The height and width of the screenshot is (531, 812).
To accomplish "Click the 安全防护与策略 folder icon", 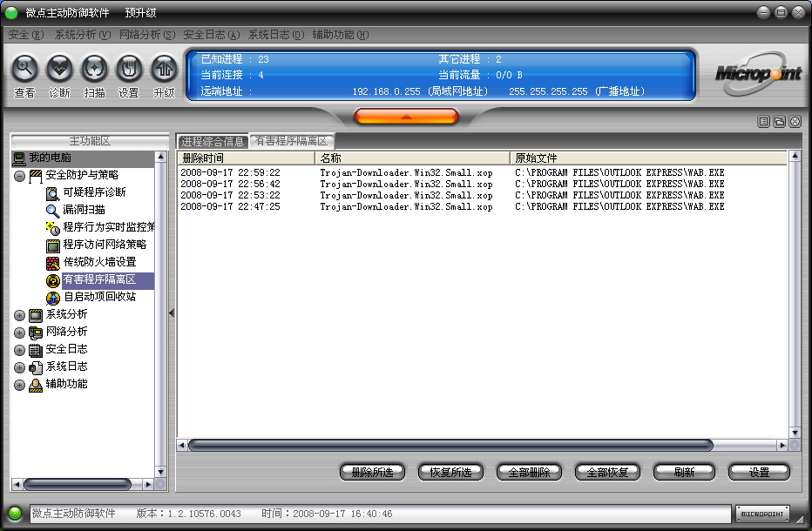I will click(36, 176).
